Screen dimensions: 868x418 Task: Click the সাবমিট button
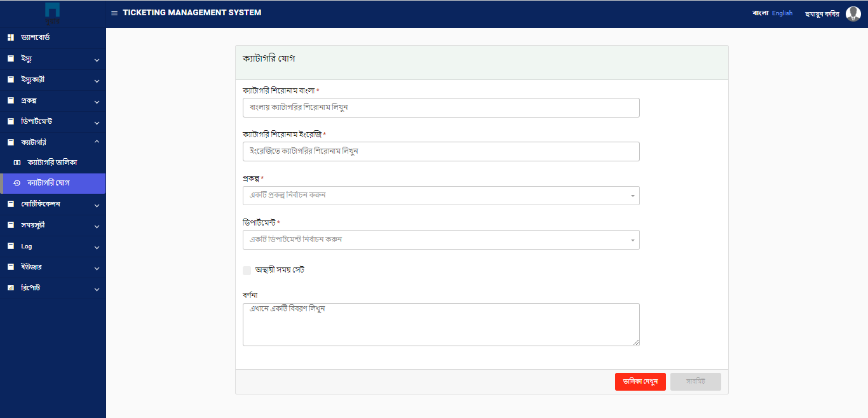tap(696, 382)
